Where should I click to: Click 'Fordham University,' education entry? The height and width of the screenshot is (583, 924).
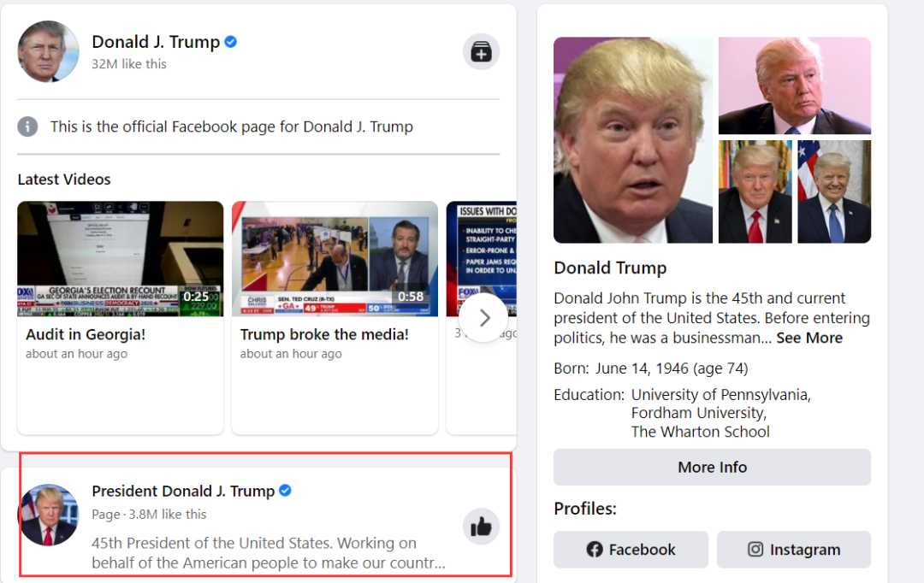pos(698,413)
